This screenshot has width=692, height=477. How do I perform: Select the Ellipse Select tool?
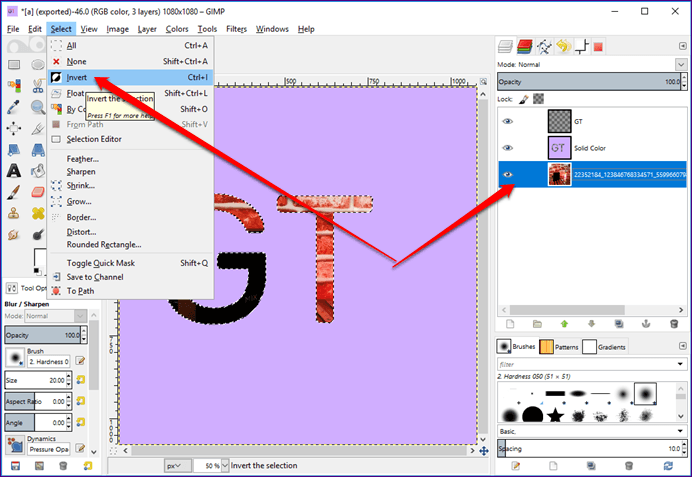click(38, 65)
